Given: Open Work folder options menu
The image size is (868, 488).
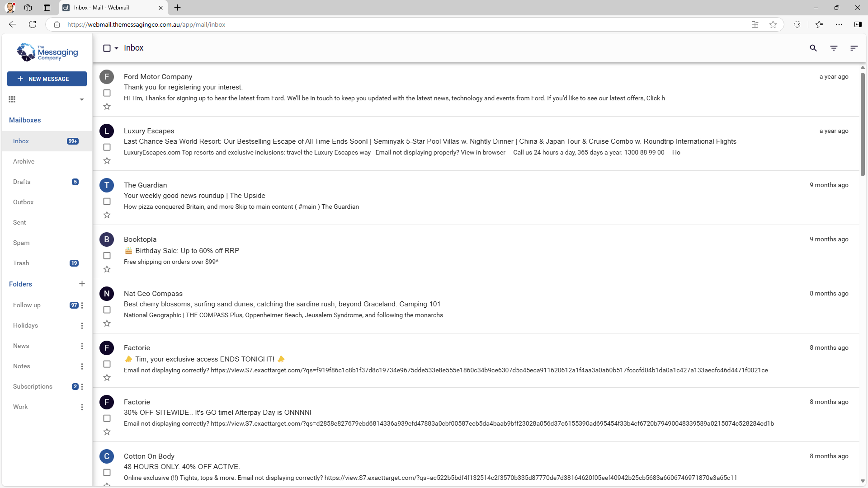Looking at the screenshot, I should pos(82,407).
